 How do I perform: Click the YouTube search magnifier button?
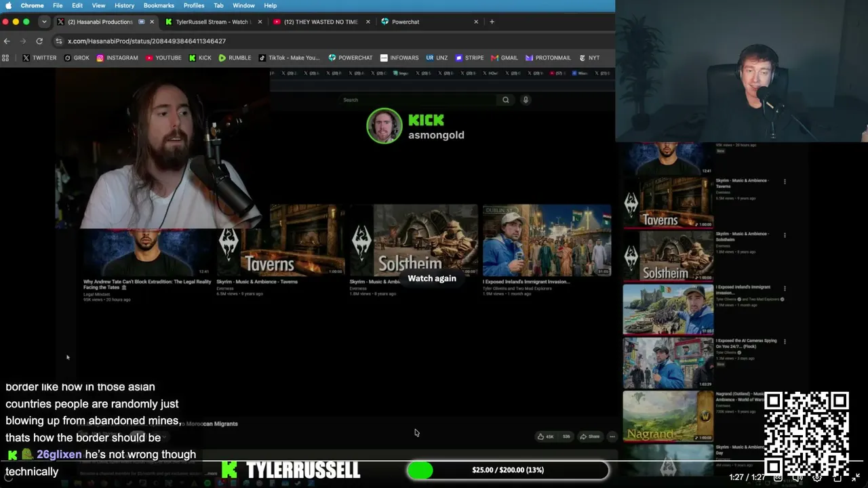[506, 100]
